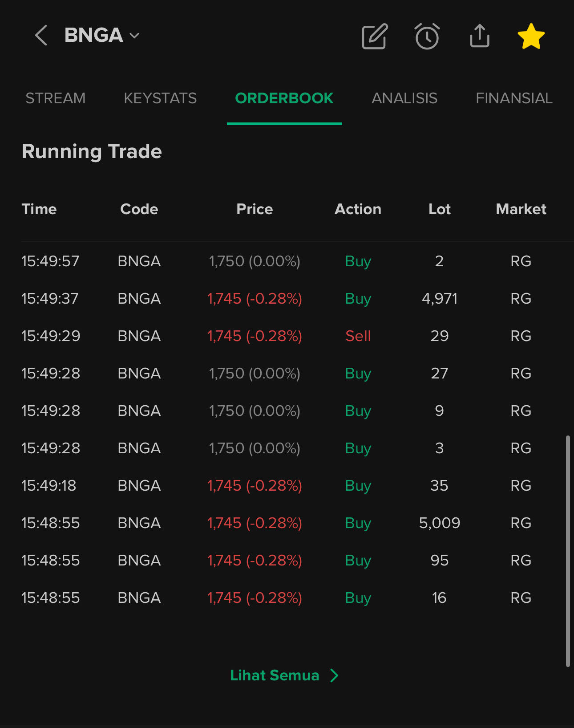Click the Lot column header
The width and height of the screenshot is (574, 728).
(439, 209)
